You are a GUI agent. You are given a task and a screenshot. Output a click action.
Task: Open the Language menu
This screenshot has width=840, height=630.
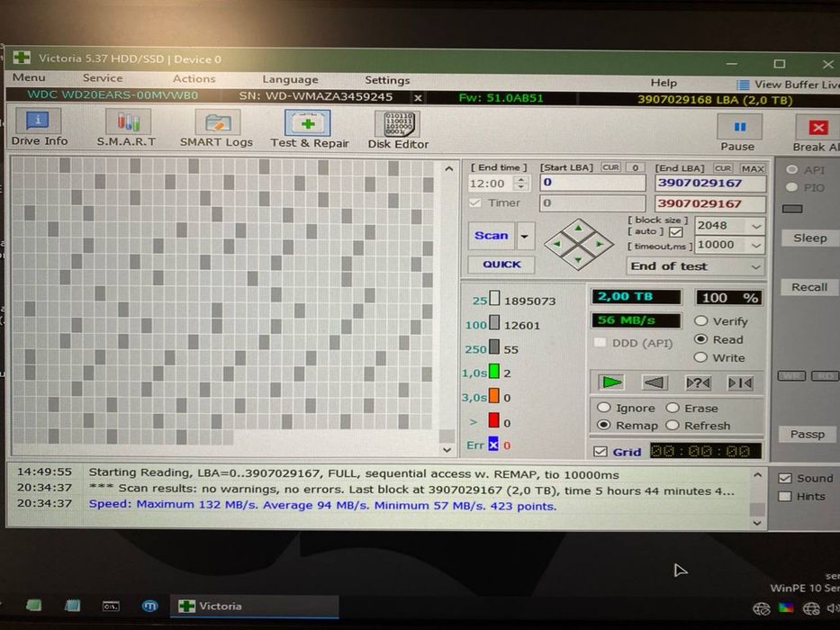tap(290, 79)
